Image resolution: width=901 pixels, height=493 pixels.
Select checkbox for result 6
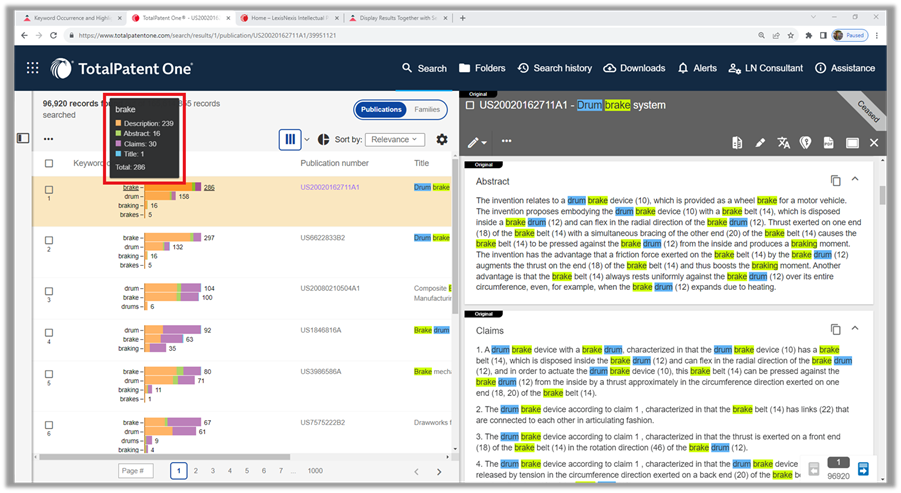pos(49,425)
